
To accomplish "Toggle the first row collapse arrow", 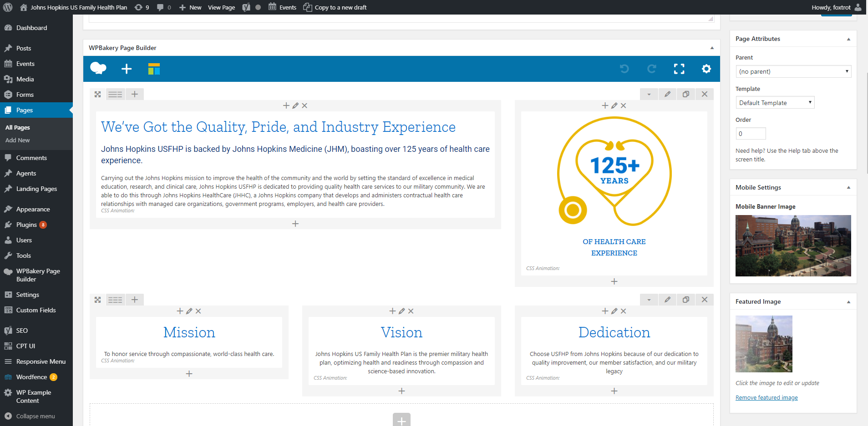I will pyautogui.click(x=649, y=94).
